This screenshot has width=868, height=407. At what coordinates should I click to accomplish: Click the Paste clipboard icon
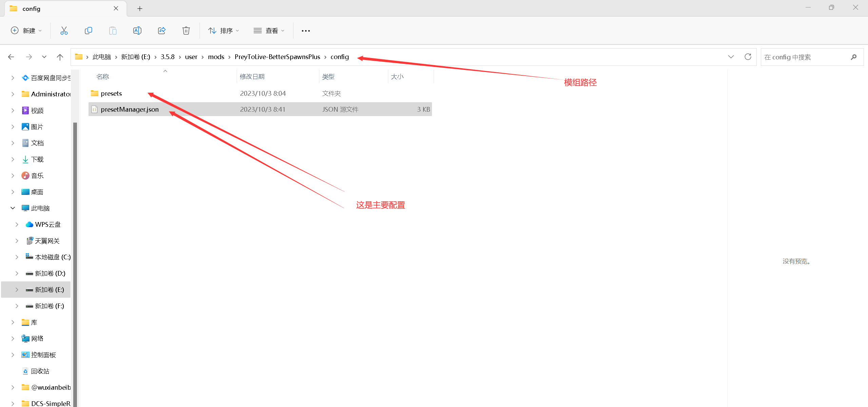click(113, 31)
